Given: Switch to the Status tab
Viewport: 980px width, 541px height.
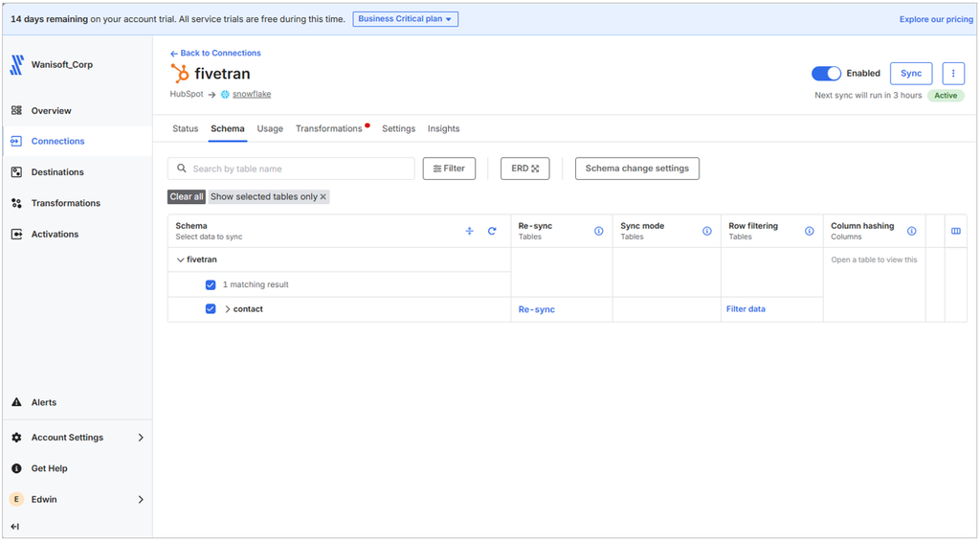Looking at the screenshot, I should tap(185, 129).
